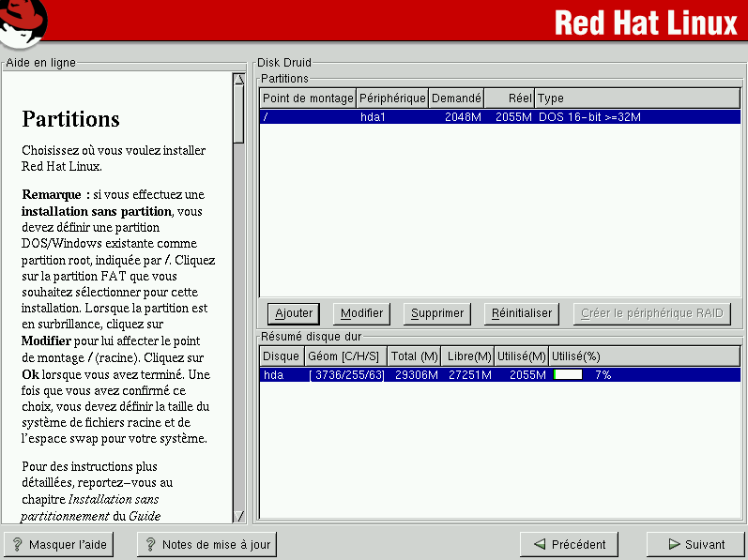Go back with the Précédent button
The width and height of the screenshot is (748, 560).
(x=570, y=544)
